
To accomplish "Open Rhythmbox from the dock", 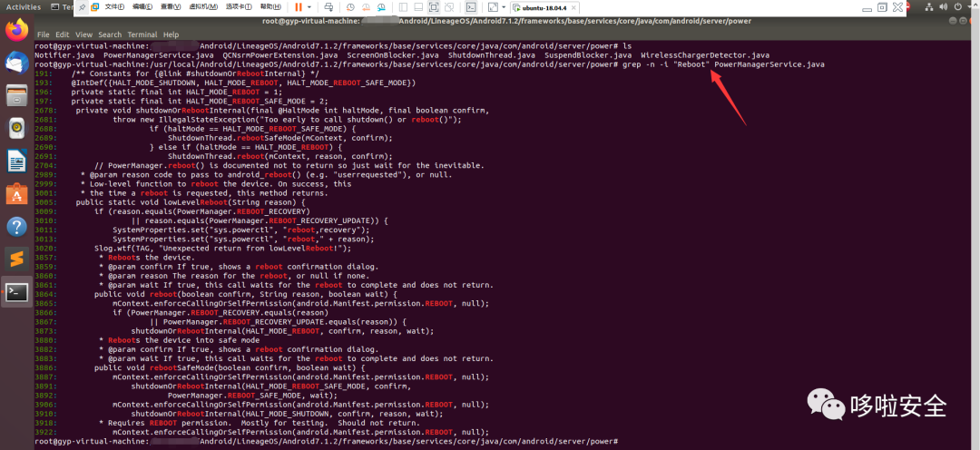I will point(17,128).
